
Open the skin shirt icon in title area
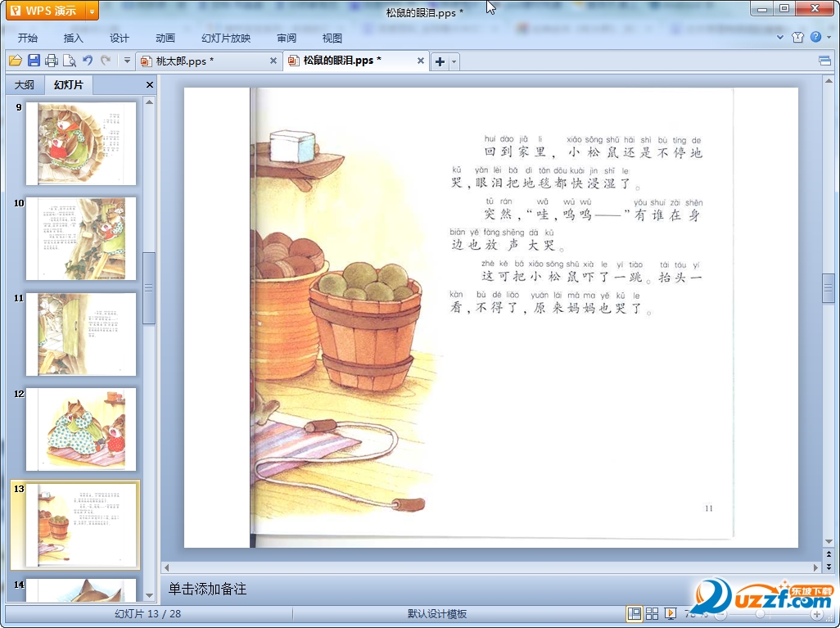click(x=797, y=37)
